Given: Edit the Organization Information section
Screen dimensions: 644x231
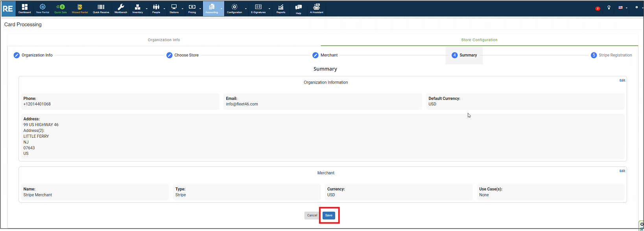Looking at the screenshot, I should [x=622, y=80].
